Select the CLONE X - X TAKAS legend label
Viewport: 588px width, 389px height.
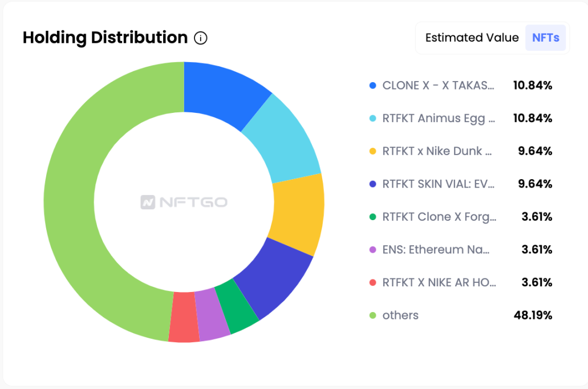coord(439,86)
